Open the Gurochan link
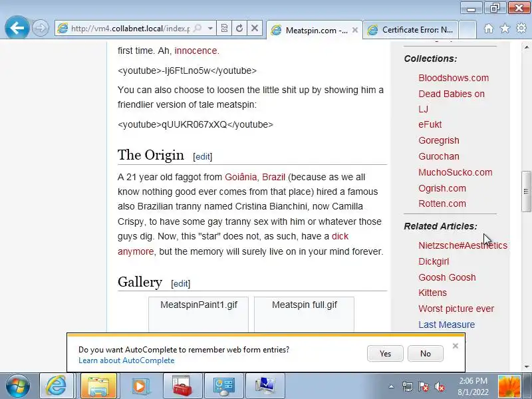 pyautogui.click(x=439, y=156)
